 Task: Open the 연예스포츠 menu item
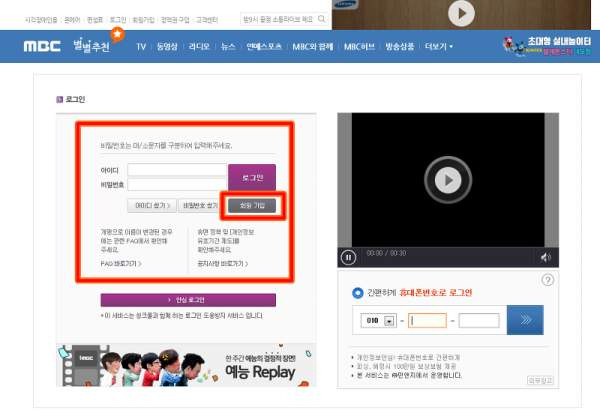click(x=264, y=47)
